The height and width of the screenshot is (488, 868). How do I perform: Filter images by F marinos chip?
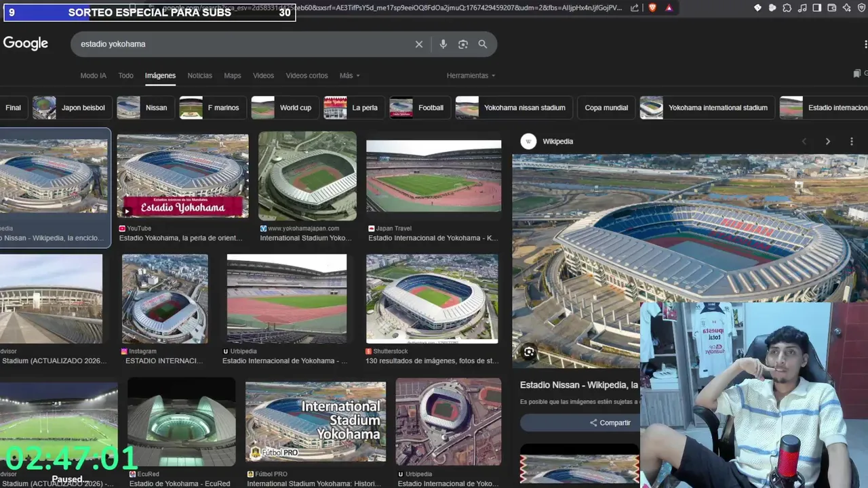click(212, 108)
